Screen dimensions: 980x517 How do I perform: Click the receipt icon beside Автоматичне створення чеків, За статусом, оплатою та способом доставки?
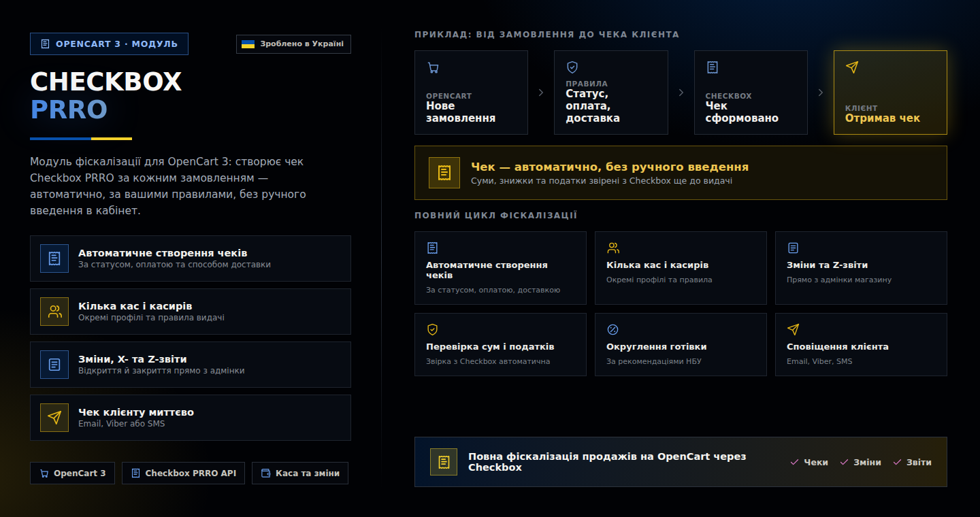tap(54, 258)
